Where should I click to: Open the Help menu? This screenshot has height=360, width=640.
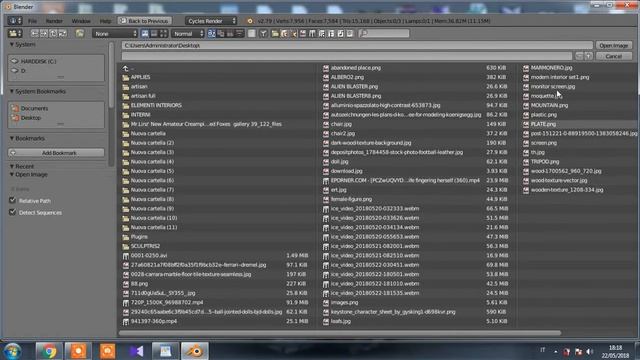(105, 21)
